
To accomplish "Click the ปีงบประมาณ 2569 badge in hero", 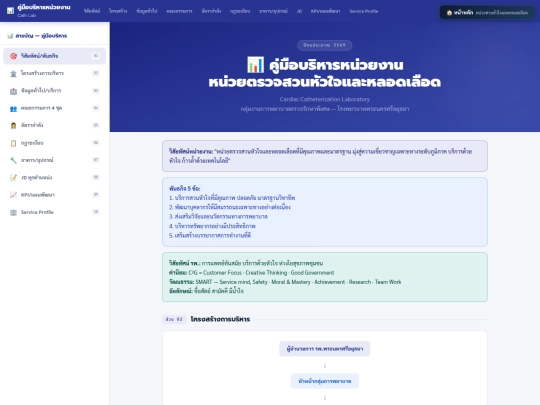I will pos(325,45).
